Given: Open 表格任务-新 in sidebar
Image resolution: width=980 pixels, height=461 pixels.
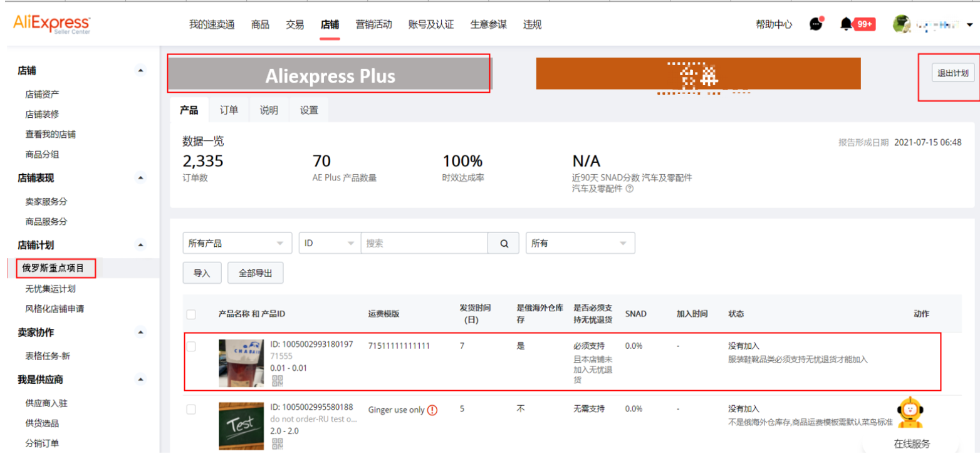Looking at the screenshot, I should coord(48,356).
